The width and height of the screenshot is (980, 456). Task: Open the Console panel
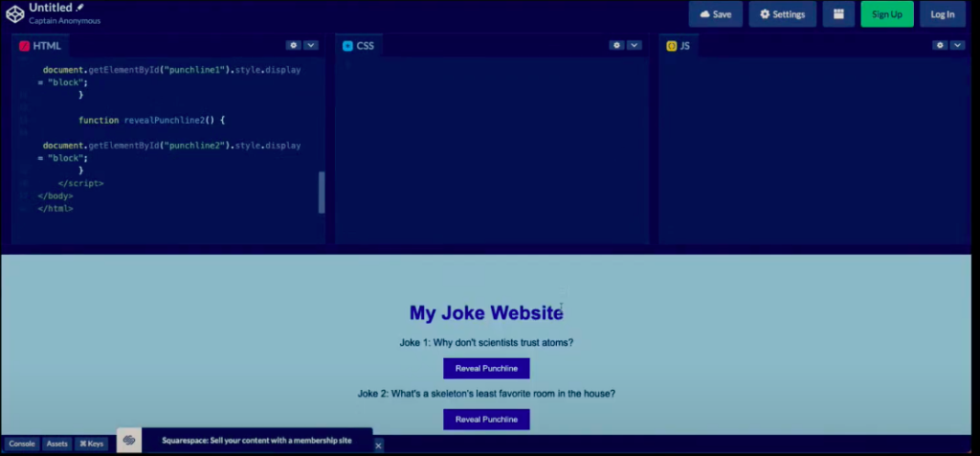pyautogui.click(x=22, y=444)
